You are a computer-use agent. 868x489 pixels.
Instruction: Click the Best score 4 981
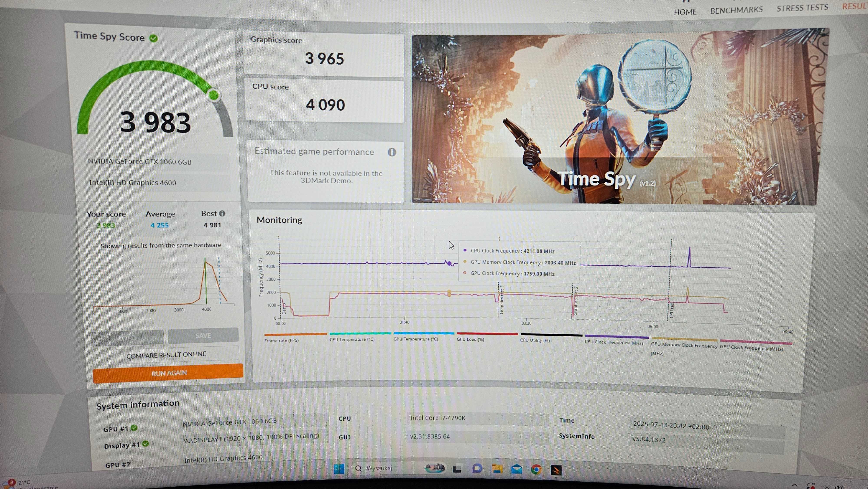point(212,225)
